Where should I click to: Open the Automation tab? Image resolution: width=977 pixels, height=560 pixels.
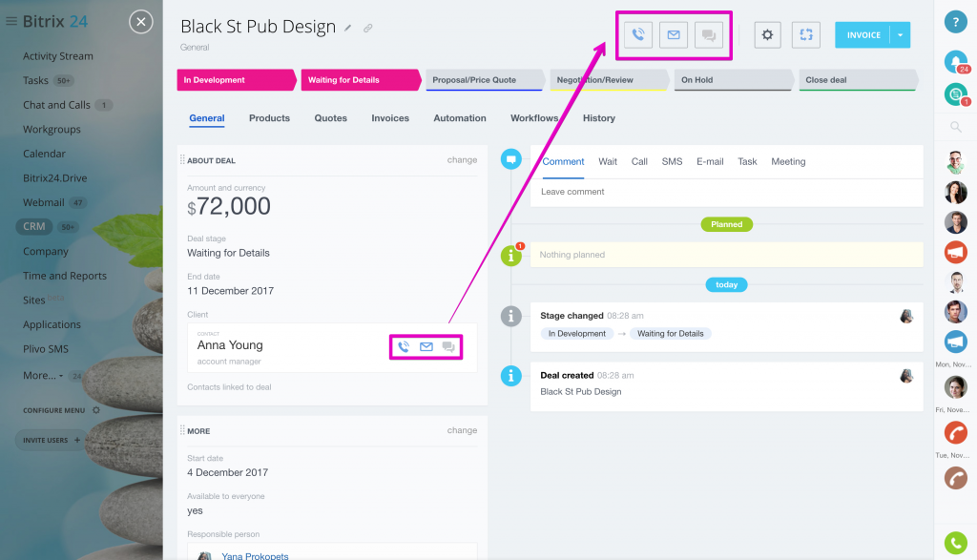(460, 117)
